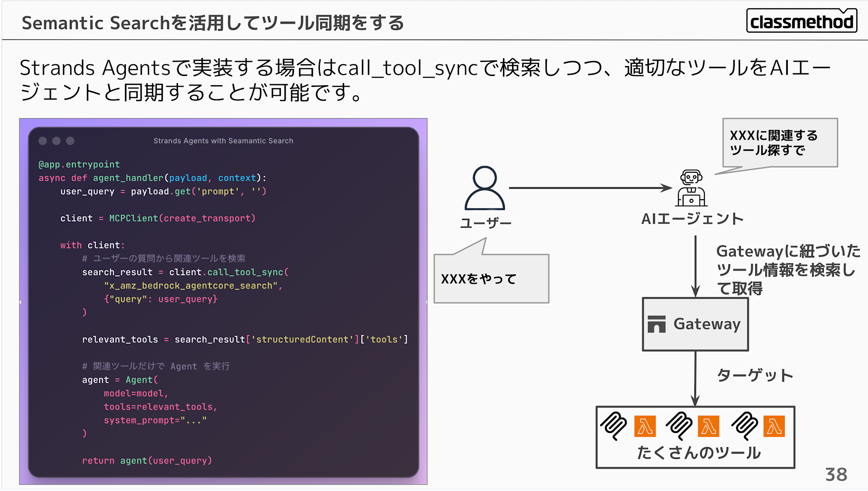Click the 'XXXに関連するツール探すで' speech bubble

(x=779, y=143)
